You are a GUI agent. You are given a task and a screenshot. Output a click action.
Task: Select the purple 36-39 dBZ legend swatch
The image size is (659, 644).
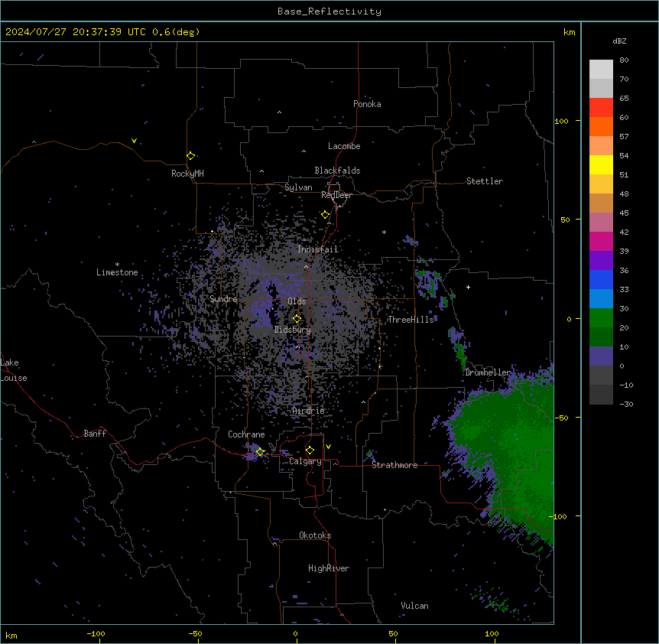click(601, 260)
